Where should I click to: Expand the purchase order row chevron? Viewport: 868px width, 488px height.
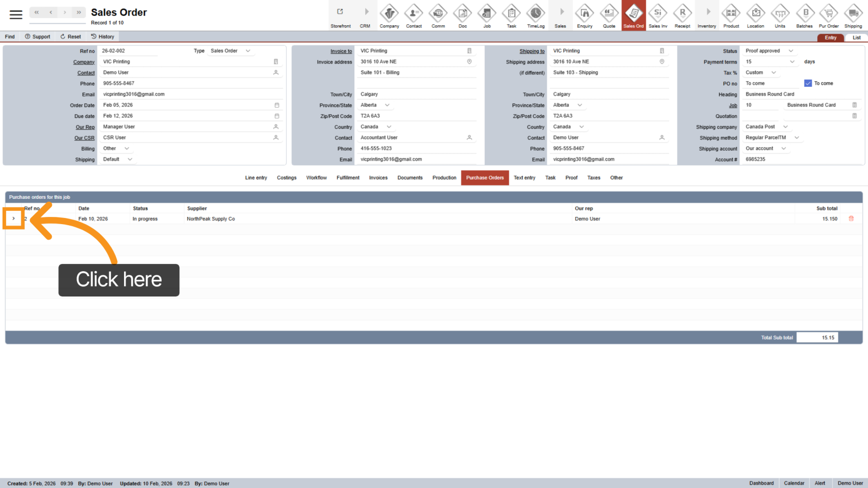[14, 218]
